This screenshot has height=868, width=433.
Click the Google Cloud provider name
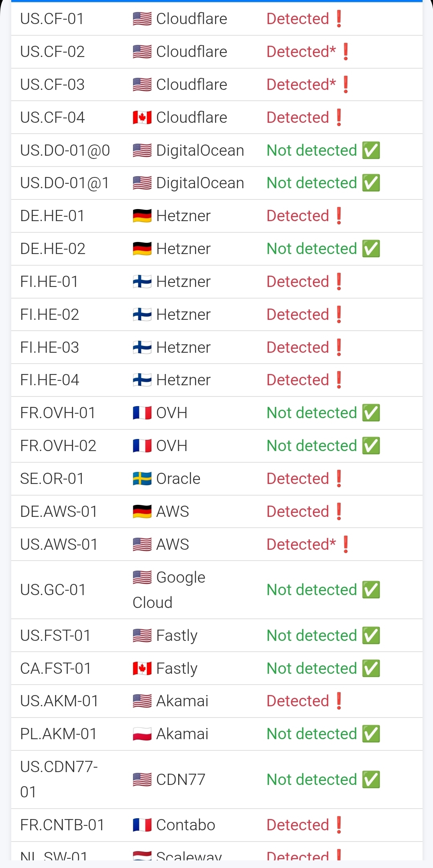(x=169, y=590)
